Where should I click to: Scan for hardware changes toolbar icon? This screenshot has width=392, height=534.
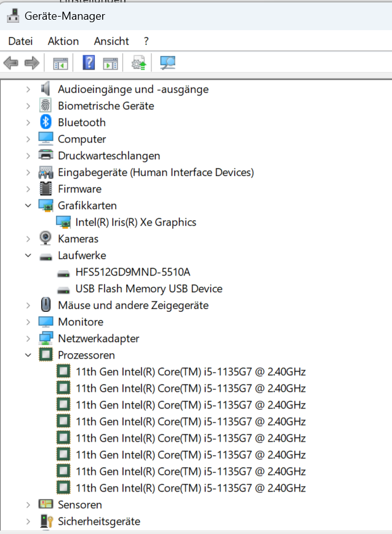[167, 63]
